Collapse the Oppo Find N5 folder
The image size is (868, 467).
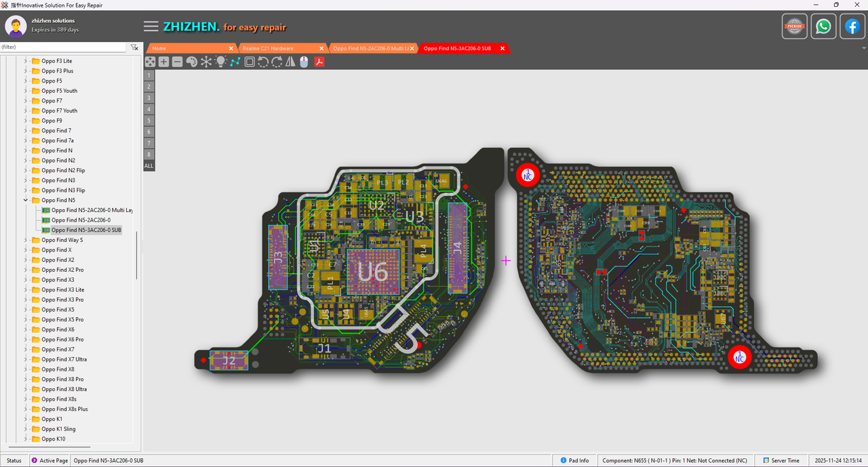26,200
